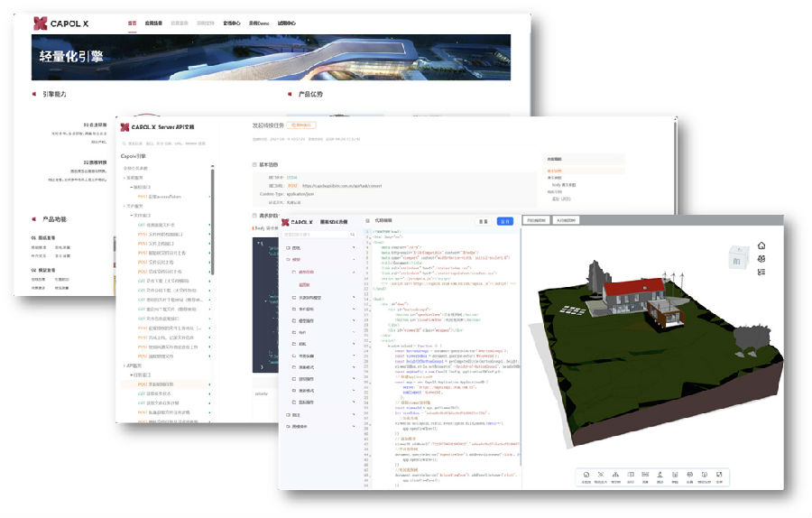Click the code editor panel header icon

tap(366, 221)
